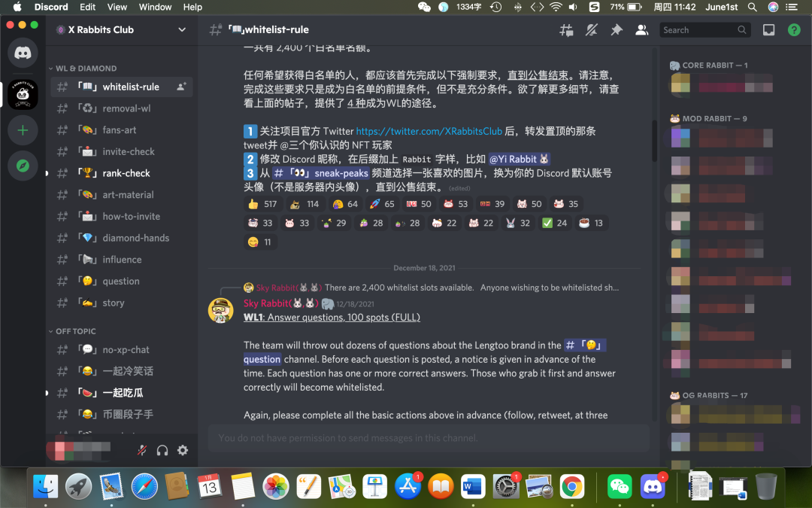
Task: Toggle the Member List icon
Action: click(x=641, y=30)
